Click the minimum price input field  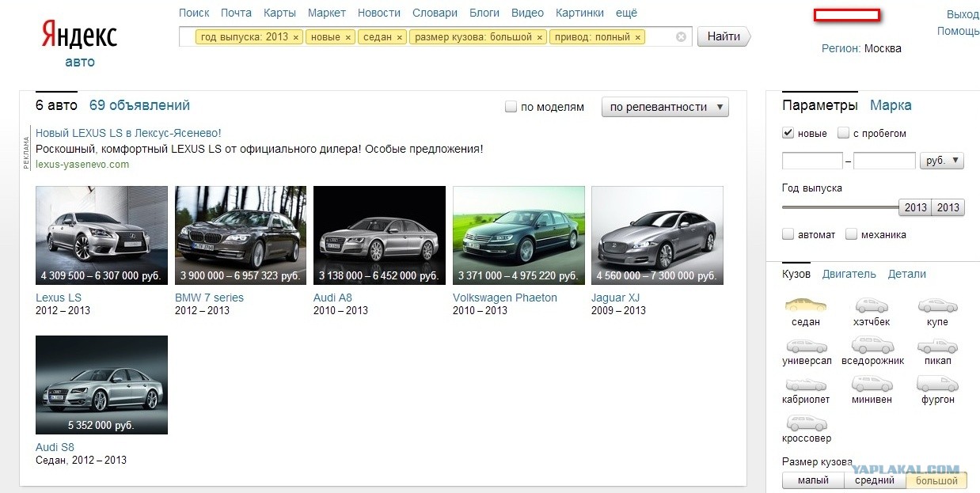(812, 161)
